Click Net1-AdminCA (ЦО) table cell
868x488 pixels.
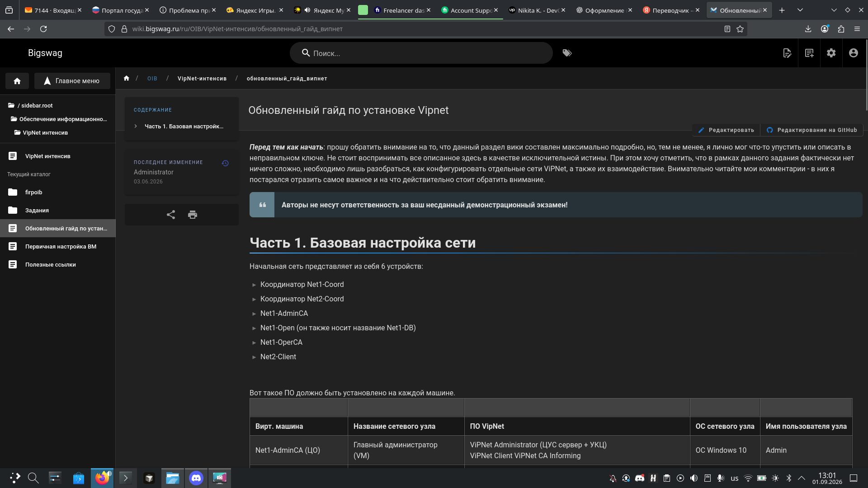click(x=298, y=450)
